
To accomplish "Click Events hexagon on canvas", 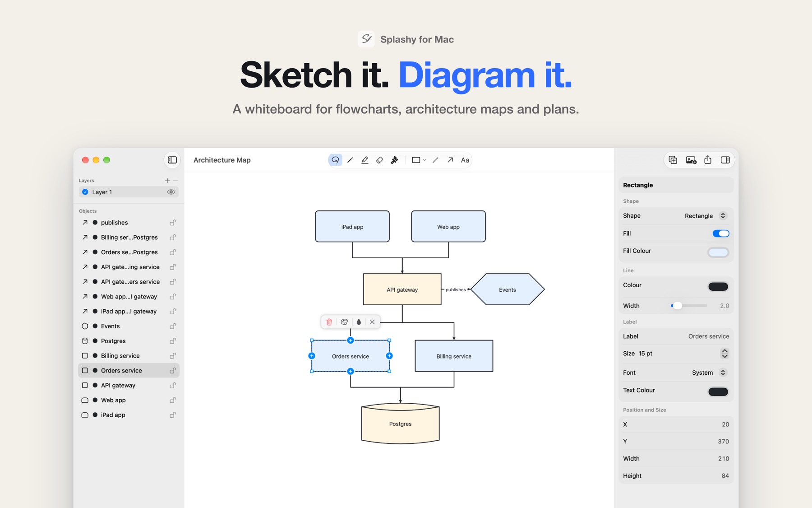I will (507, 289).
